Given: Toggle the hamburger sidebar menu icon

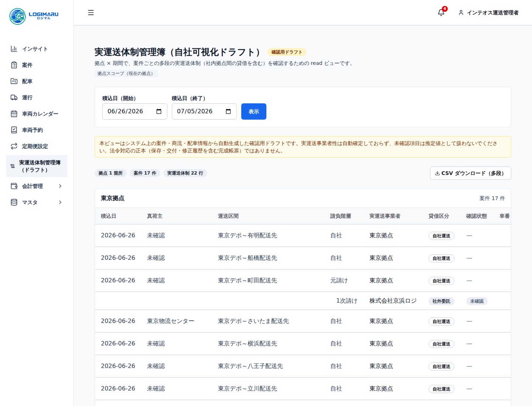Looking at the screenshot, I should tap(91, 13).
